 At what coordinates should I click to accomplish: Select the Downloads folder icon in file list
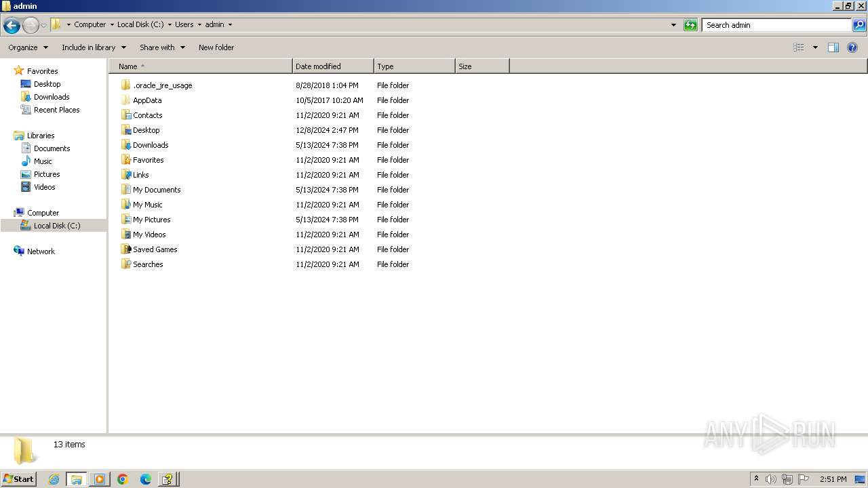tap(125, 145)
